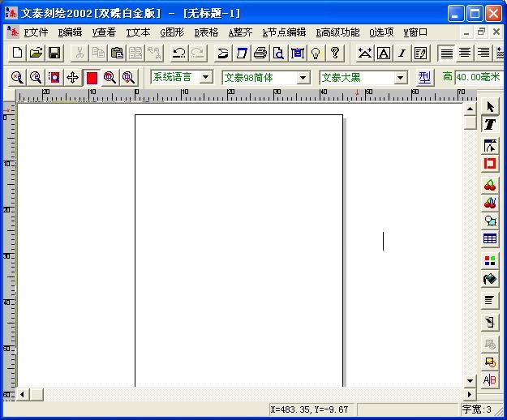Apply right text alignment
Screen dimensions: 507x420
[x=483, y=53]
